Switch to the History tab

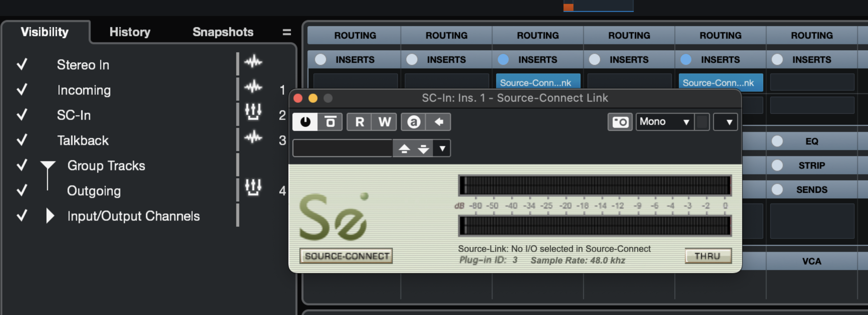pyautogui.click(x=130, y=32)
